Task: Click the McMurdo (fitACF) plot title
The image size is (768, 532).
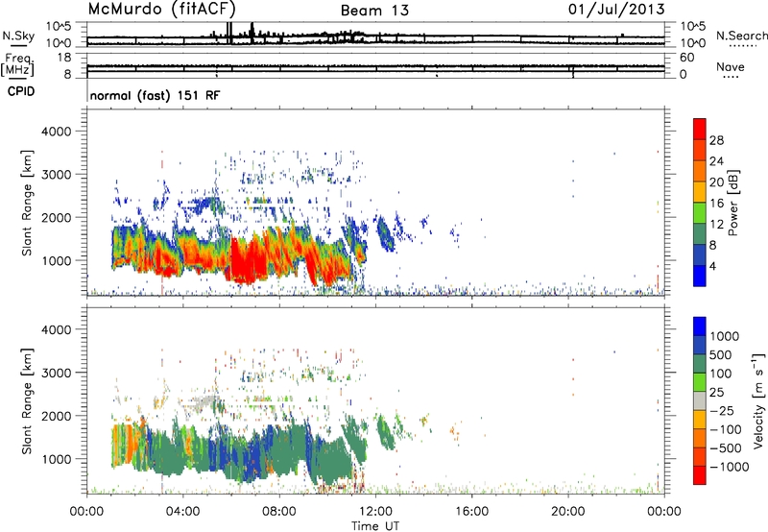Action: (161, 10)
